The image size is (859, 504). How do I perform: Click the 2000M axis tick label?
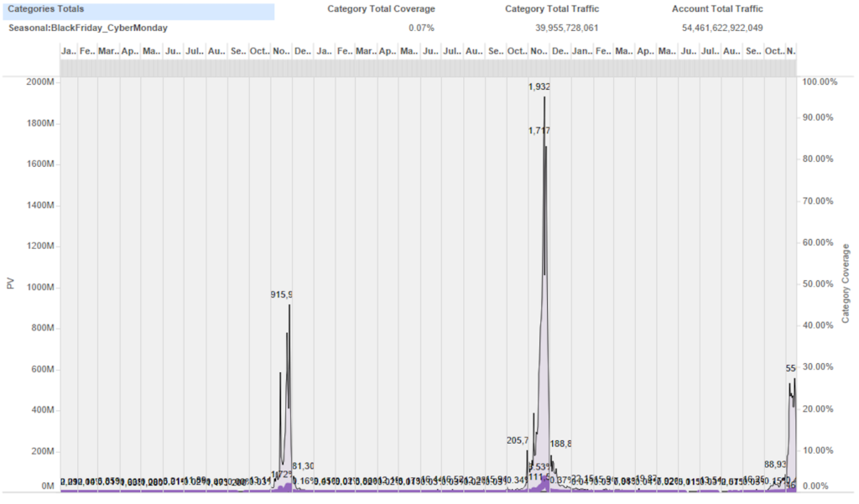(39, 82)
